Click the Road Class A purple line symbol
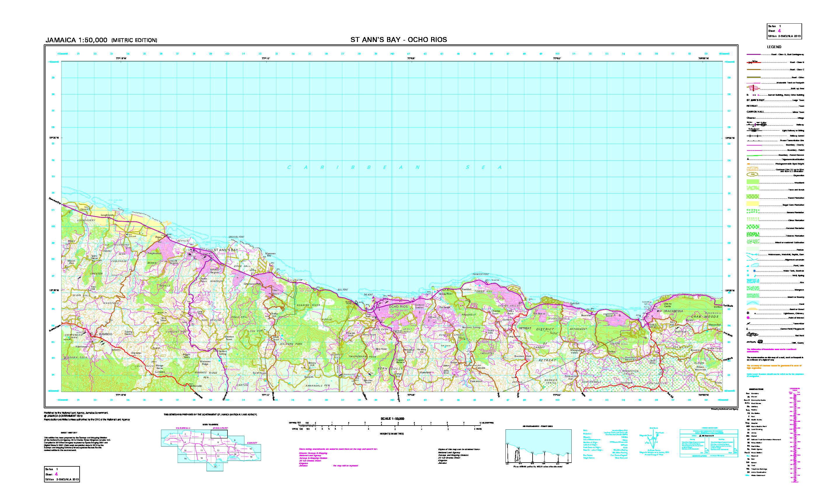This screenshot has width=840, height=504. tap(753, 54)
